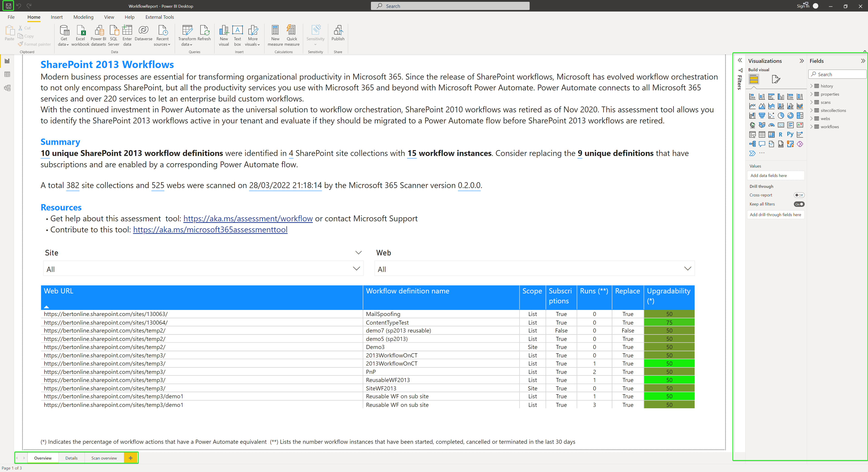Open the aka.ms/assessment/workflow link
The height and width of the screenshot is (472, 868).
point(248,218)
